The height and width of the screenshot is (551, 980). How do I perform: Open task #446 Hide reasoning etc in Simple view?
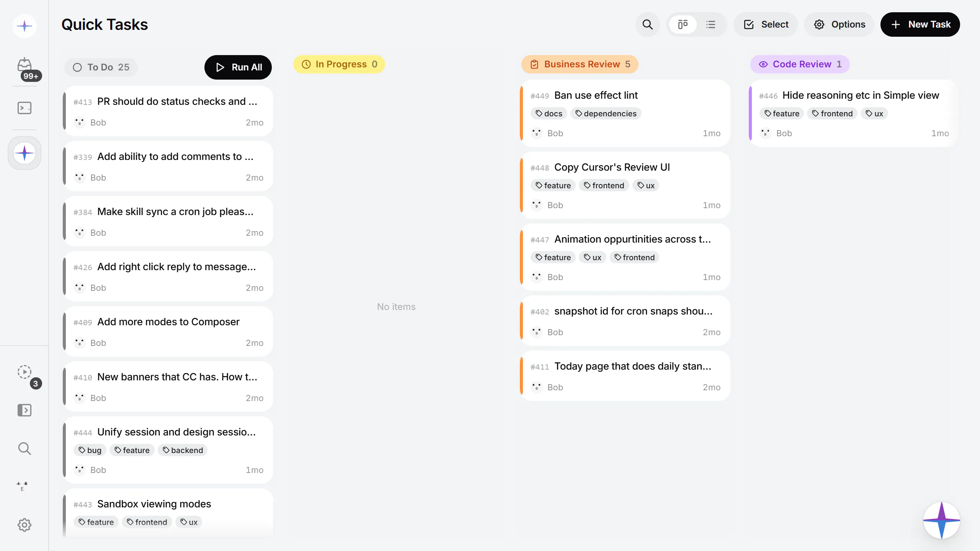(854, 113)
